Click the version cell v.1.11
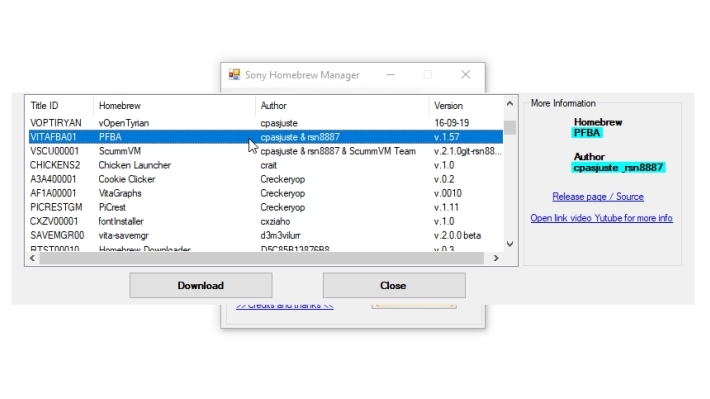The image size is (710, 399). pyautogui.click(x=446, y=207)
